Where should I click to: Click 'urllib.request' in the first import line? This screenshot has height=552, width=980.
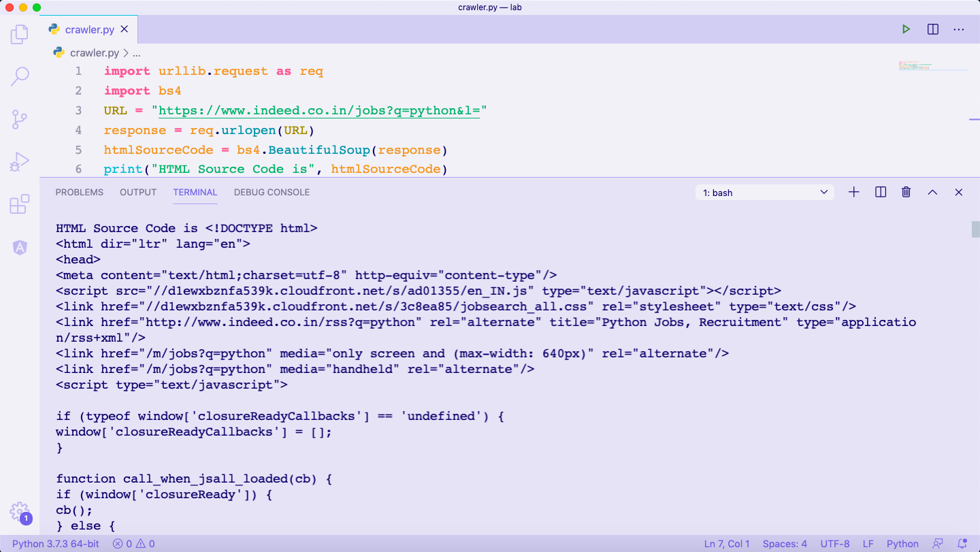(214, 71)
